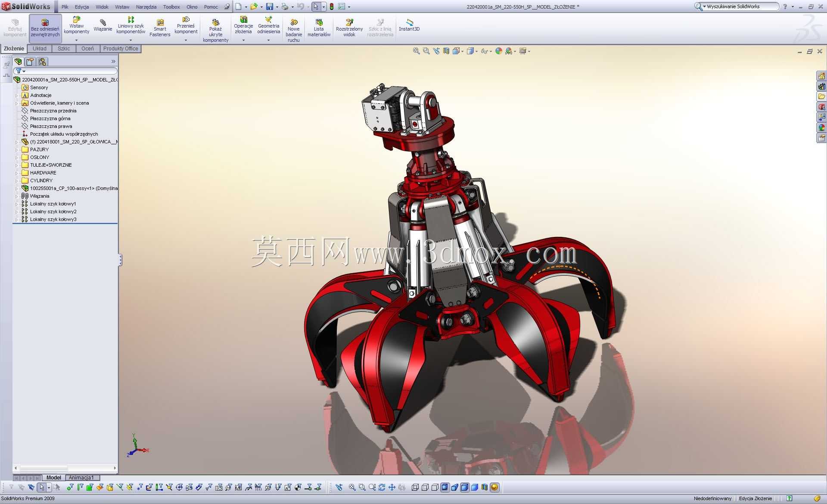Start a Nowe badanie ruchu
This screenshot has width=827, height=504.
[294, 30]
